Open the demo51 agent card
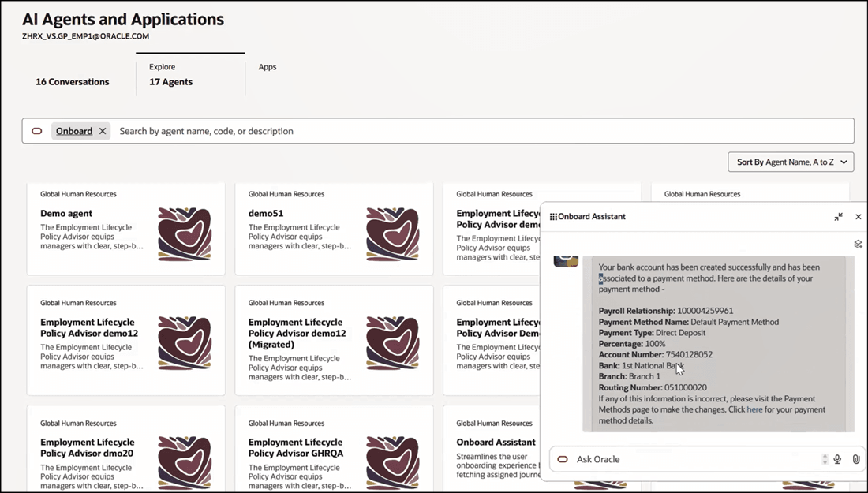This screenshot has width=868, height=493. pyautogui.click(x=335, y=229)
